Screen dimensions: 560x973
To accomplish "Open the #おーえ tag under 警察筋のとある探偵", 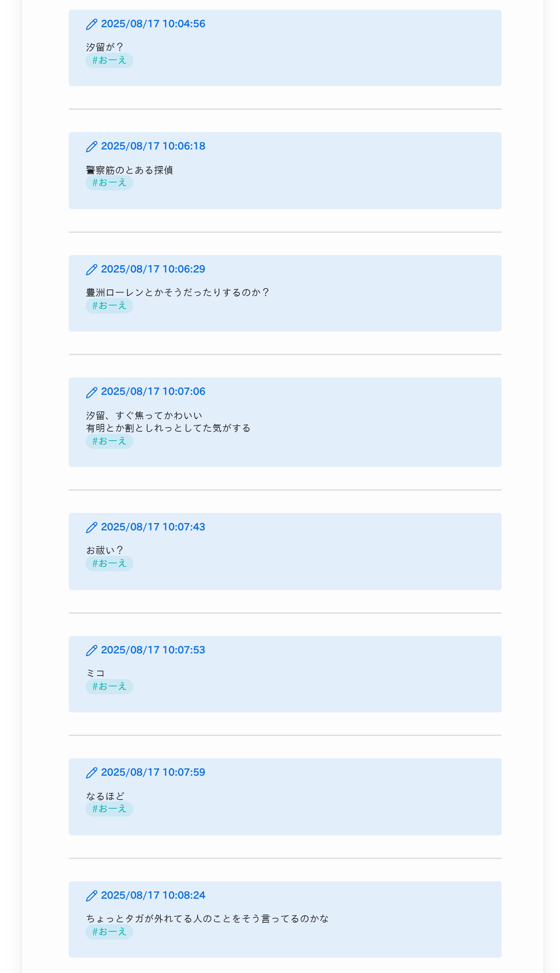I will pos(109,183).
